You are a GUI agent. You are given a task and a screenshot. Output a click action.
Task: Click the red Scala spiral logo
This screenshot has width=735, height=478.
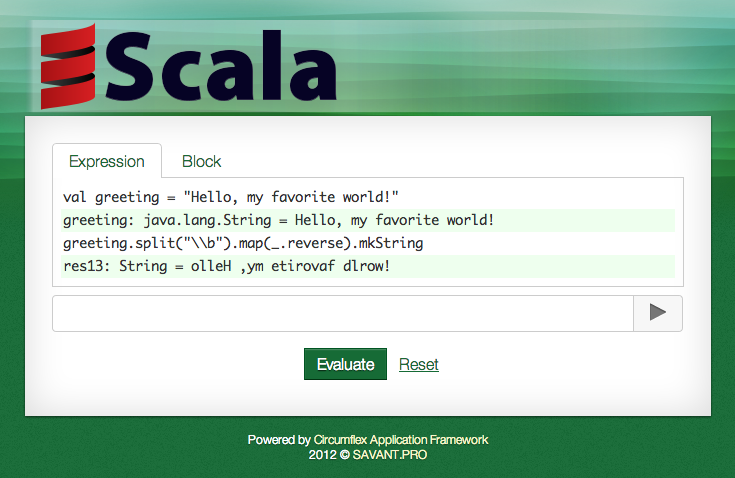coord(67,68)
